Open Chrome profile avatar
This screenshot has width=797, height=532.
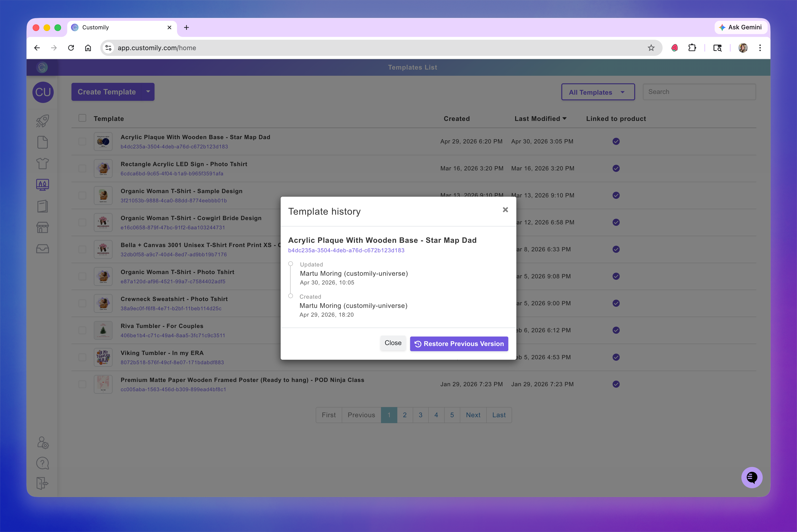tap(743, 48)
